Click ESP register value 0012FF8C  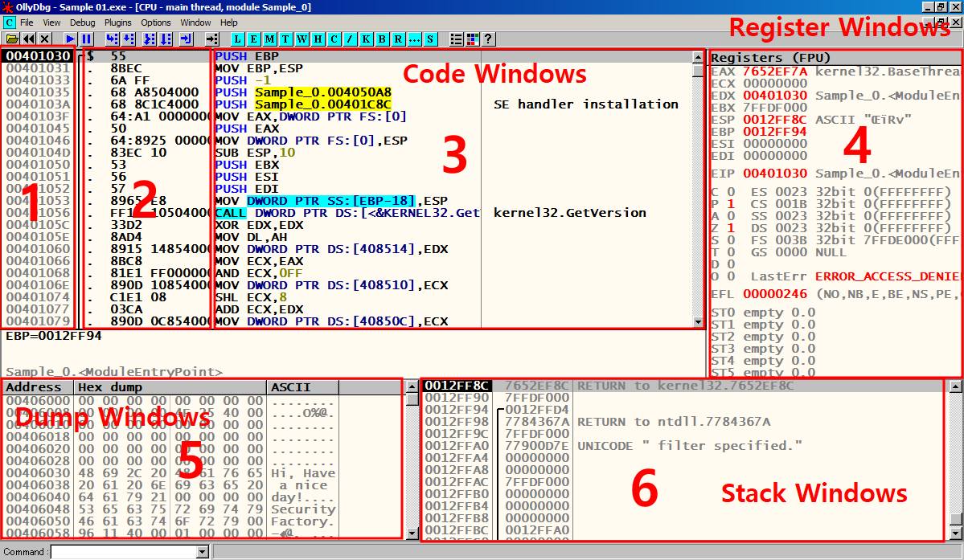pyautogui.click(x=774, y=119)
